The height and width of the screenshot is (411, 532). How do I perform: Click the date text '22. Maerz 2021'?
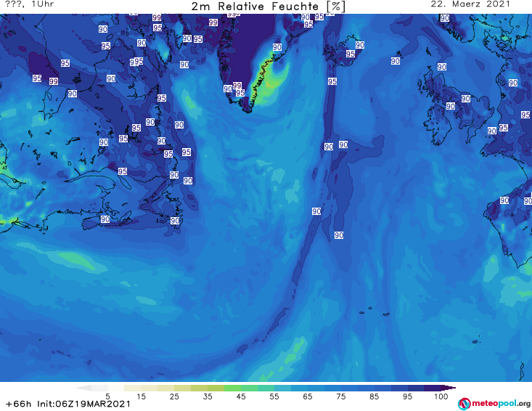470,4
